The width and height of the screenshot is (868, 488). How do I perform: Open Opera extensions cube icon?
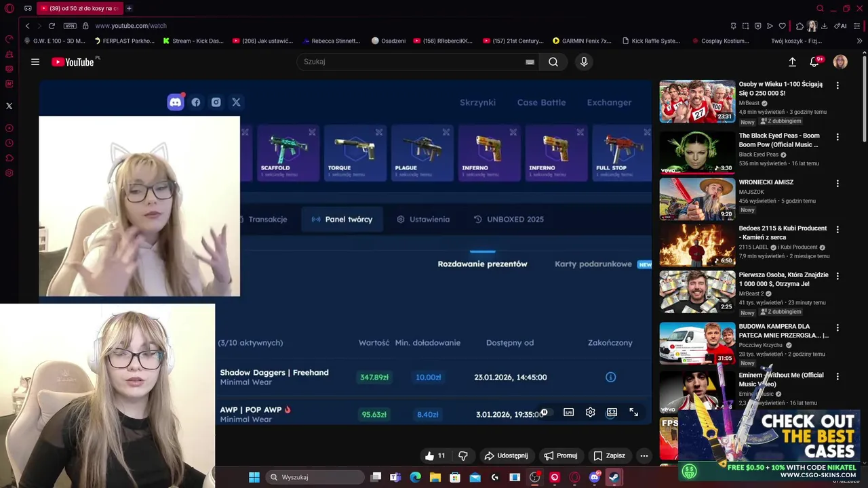tap(800, 26)
